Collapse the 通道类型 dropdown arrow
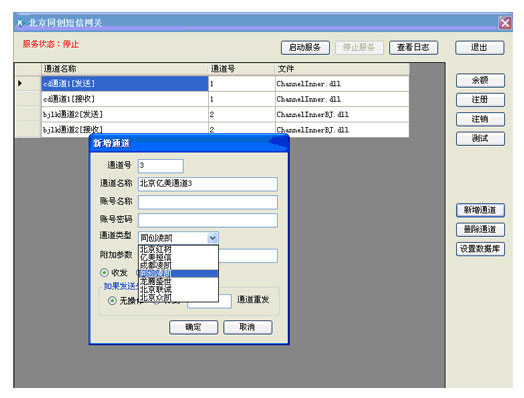524x398 pixels. (x=213, y=238)
